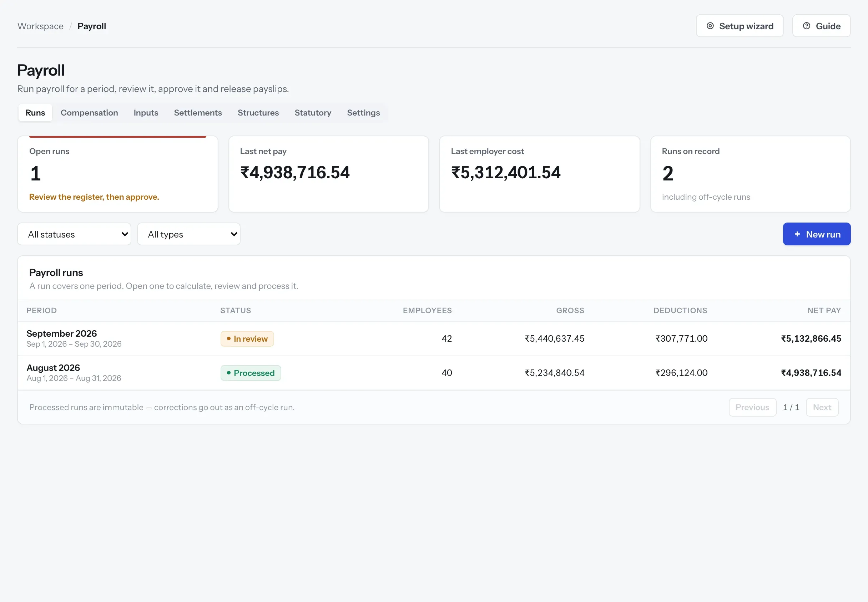This screenshot has width=868, height=602.
Task: Go to the Inputs tab
Action: [x=146, y=113]
